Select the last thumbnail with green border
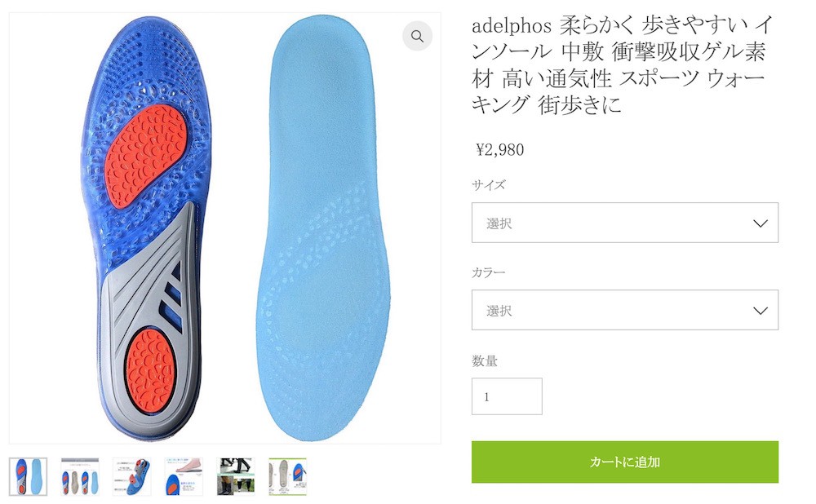 pyautogui.click(x=288, y=476)
